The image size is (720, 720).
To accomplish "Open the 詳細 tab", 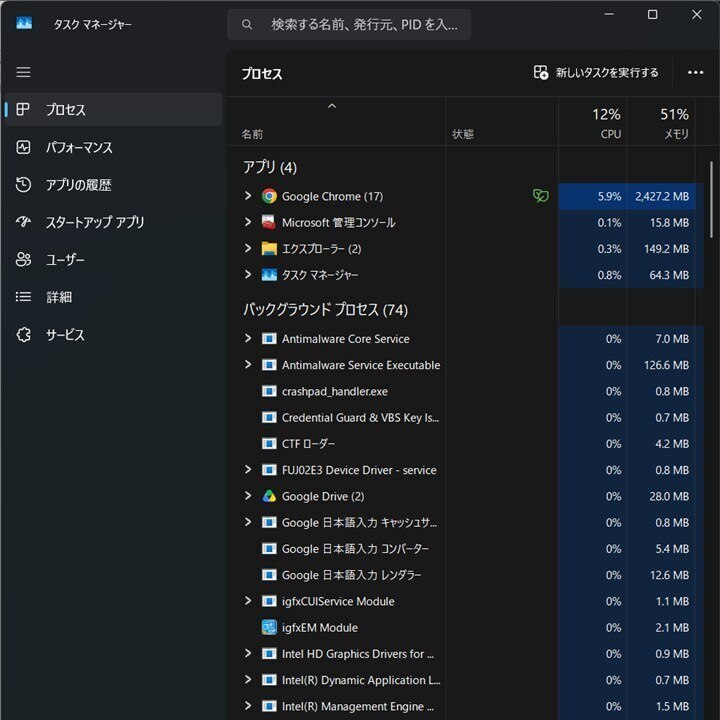I will pyautogui.click(x=113, y=297).
